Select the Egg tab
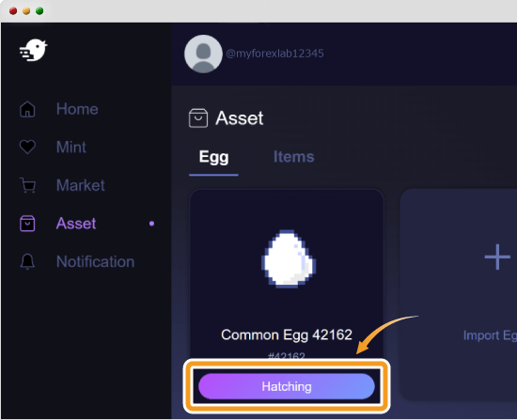Viewport: 517px width, 420px height. click(213, 158)
